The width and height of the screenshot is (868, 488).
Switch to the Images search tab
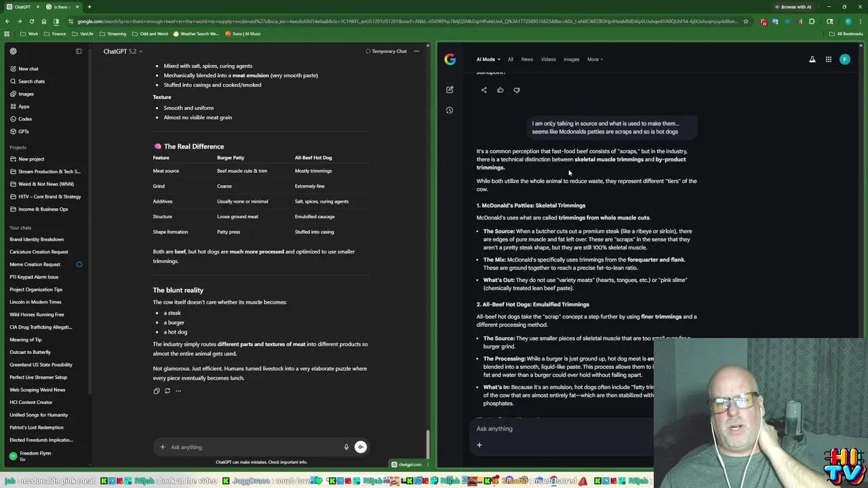click(x=572, y=59)
